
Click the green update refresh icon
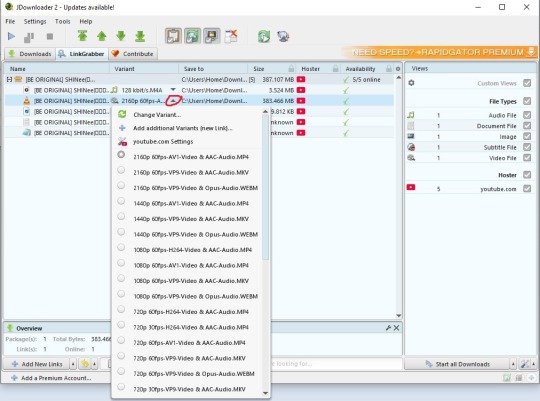pyautogui.click(x=264, y=36)
